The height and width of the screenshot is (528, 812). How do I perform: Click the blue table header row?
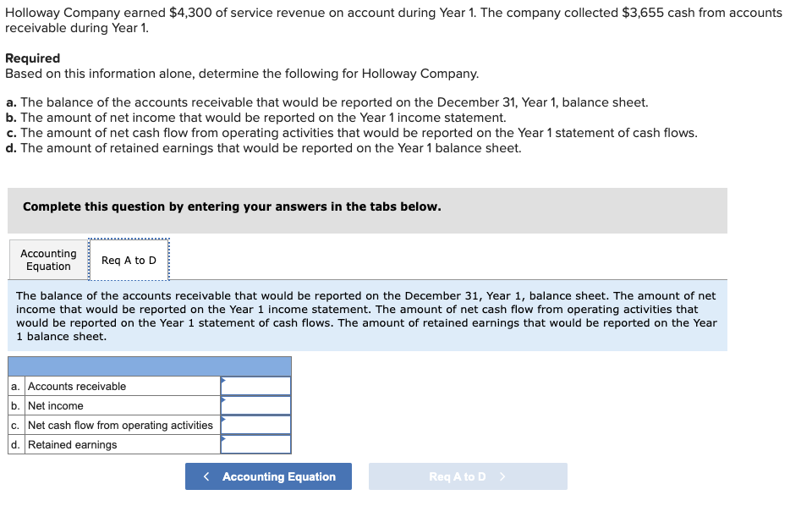point(149,366)
